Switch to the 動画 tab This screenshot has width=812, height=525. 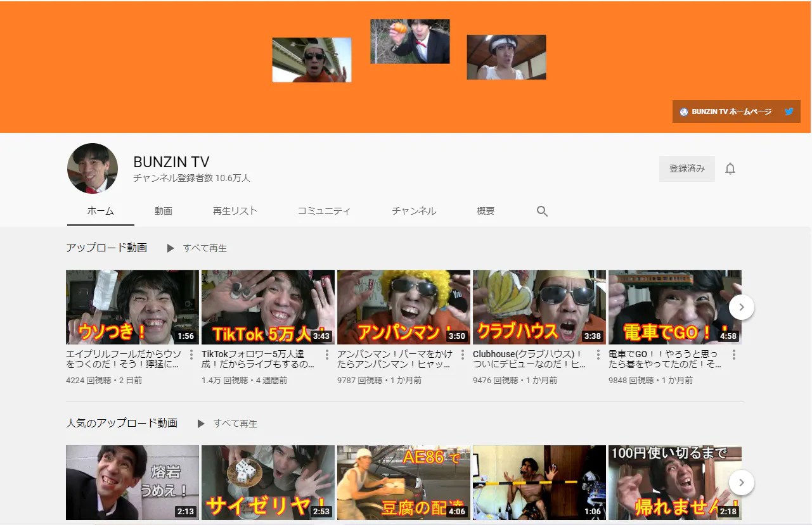coord(164,211)
